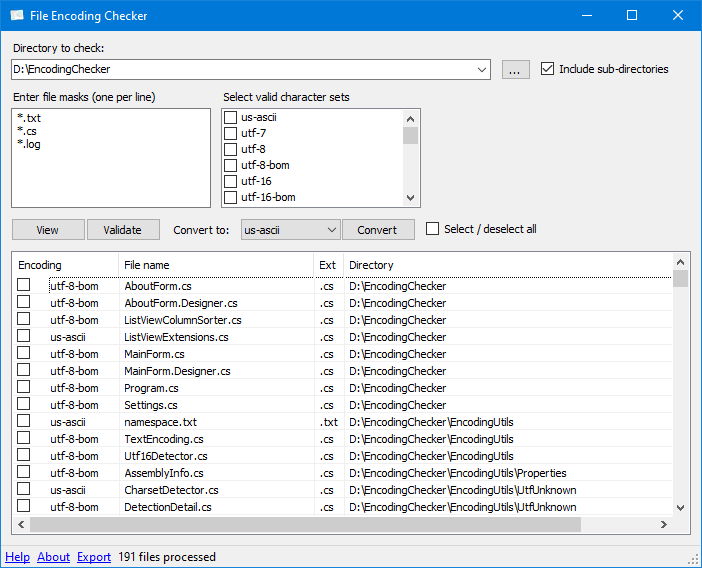Click the Export link
The width and height of the screenshot is (702, 568).
pyautogui.click(x=94, y=557)
